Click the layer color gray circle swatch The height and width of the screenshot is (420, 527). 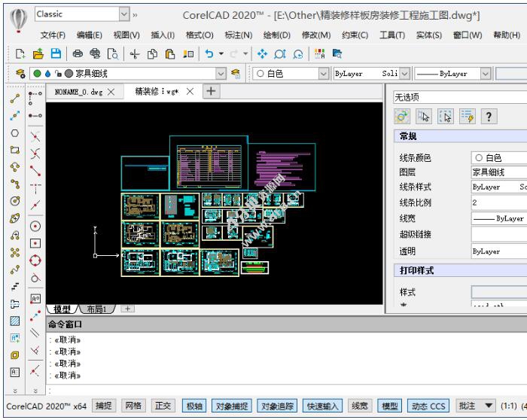point(69,73)
